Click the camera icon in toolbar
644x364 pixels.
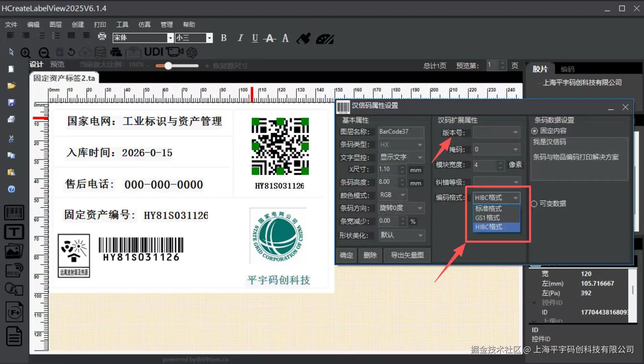tap(175, 52)
